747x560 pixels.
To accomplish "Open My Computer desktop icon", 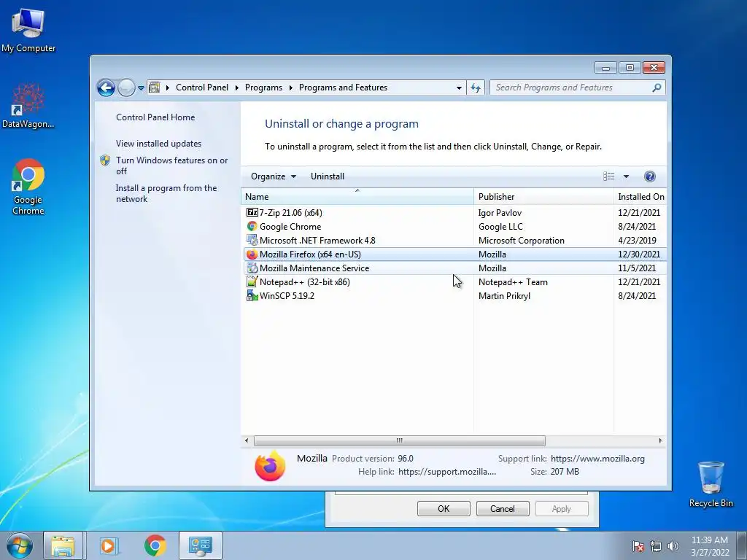I will coord(28,31).
